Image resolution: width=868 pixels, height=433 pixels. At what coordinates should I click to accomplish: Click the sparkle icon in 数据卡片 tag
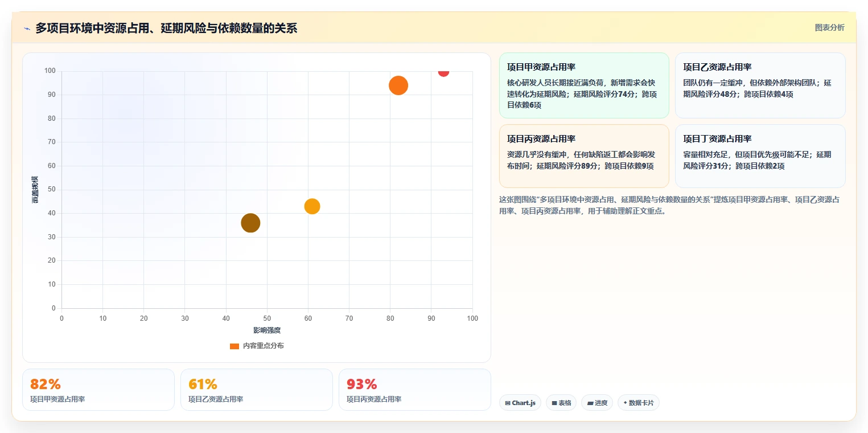(x=625, y=403)
